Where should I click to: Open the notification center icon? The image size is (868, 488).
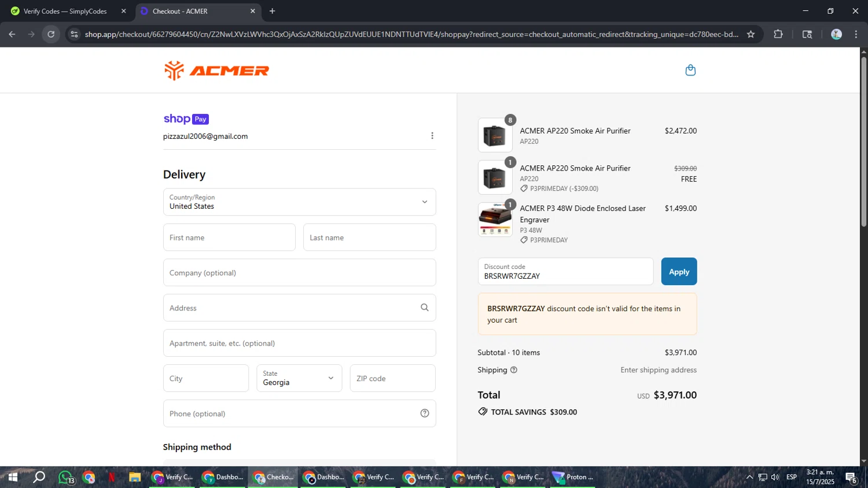point(851,478)
